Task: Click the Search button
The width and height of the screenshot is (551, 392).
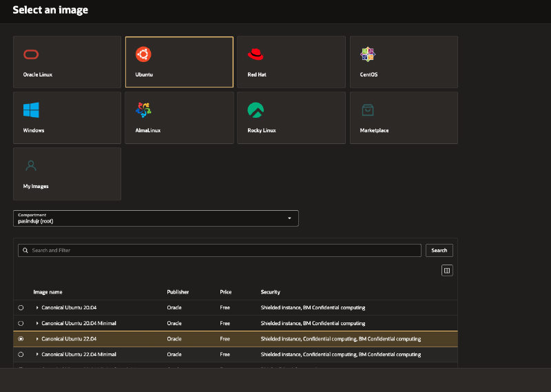Action: [x=439, y=250]
